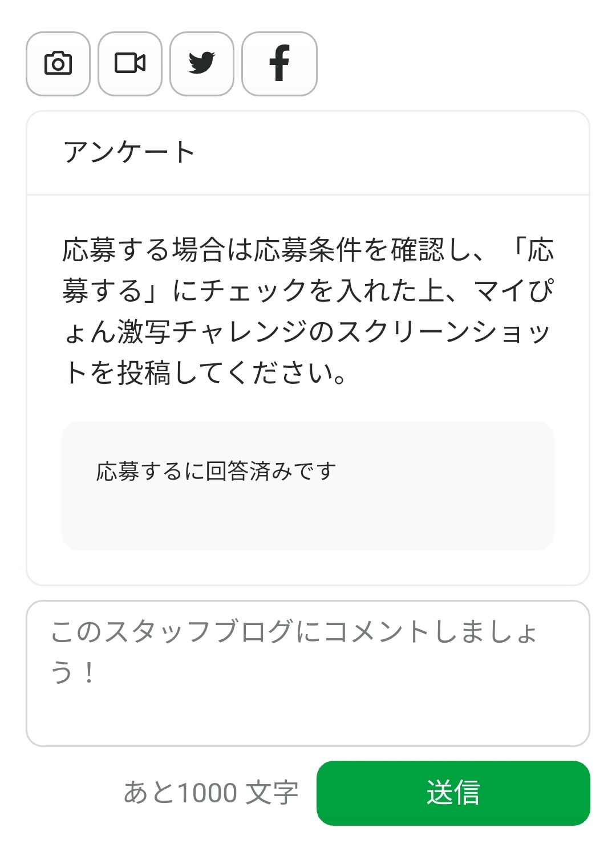
Task: Click the remaining characters label beside 送信
Action: [211, 793]
